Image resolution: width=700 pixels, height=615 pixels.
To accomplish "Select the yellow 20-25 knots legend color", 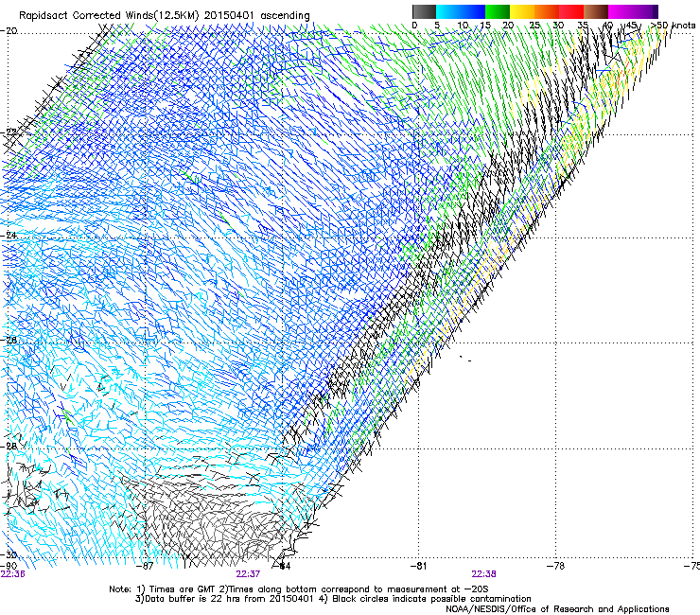I will tap(522, 11).
